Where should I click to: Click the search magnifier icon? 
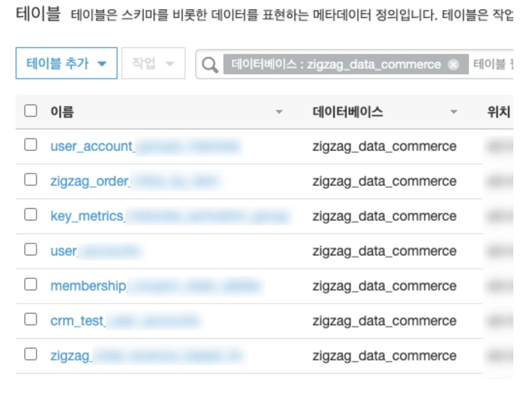tap(210, 64)
